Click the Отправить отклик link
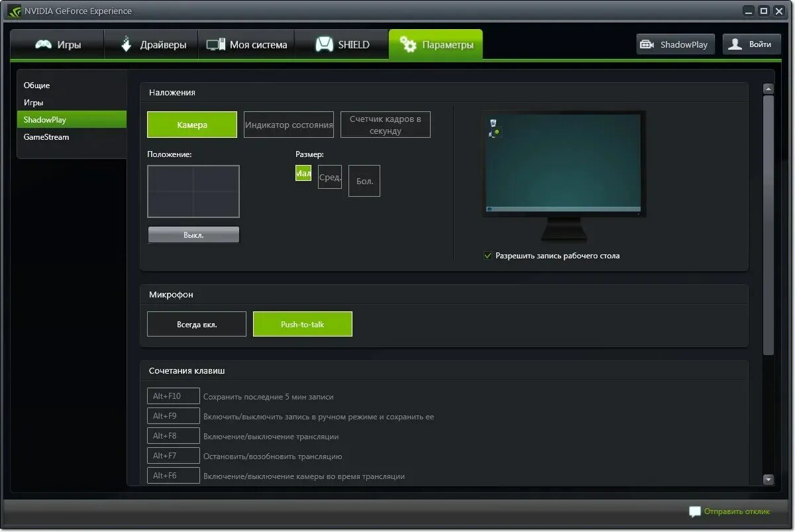 [x=737, y=511]
